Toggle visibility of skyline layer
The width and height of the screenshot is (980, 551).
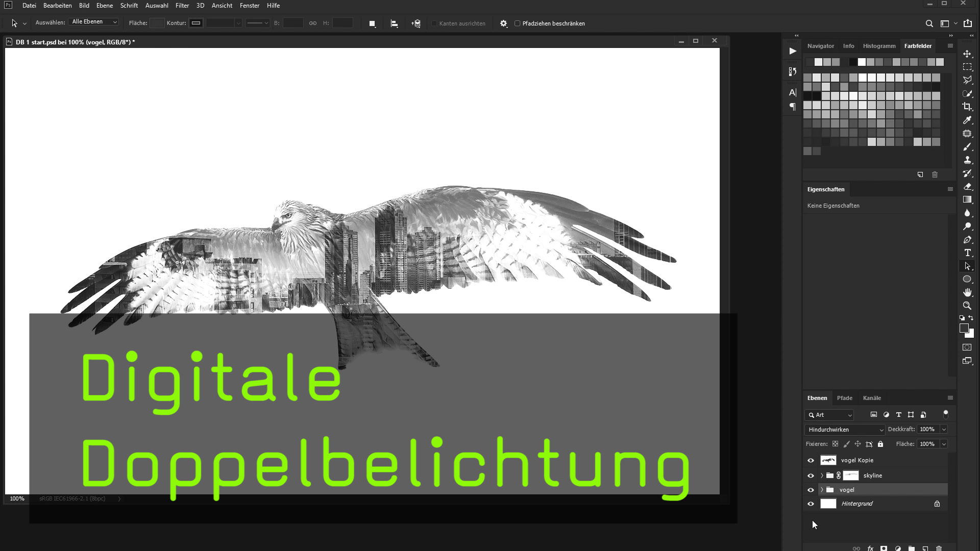coord(811,475)
